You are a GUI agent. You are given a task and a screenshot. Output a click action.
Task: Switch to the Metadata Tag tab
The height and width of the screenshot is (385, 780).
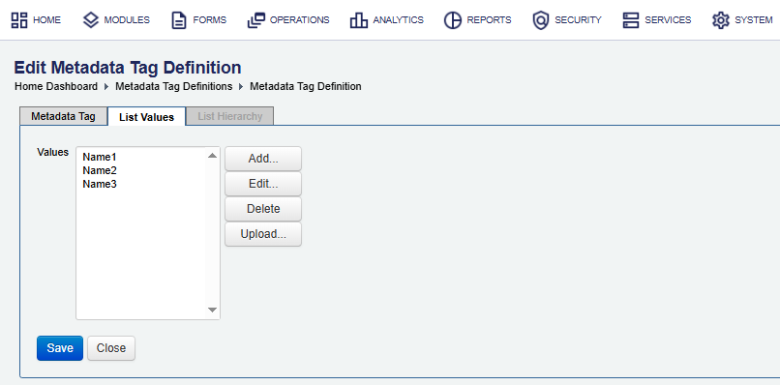63,116
